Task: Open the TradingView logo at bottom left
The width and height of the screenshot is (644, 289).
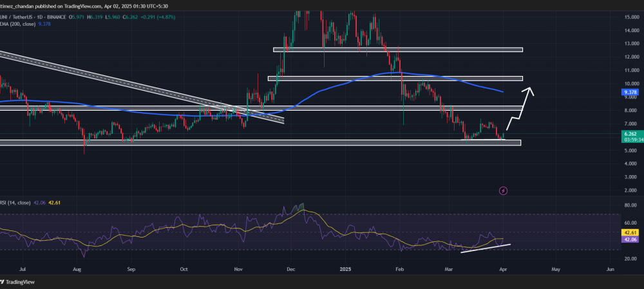Action: pyautogui.click(x=17, y=282)
